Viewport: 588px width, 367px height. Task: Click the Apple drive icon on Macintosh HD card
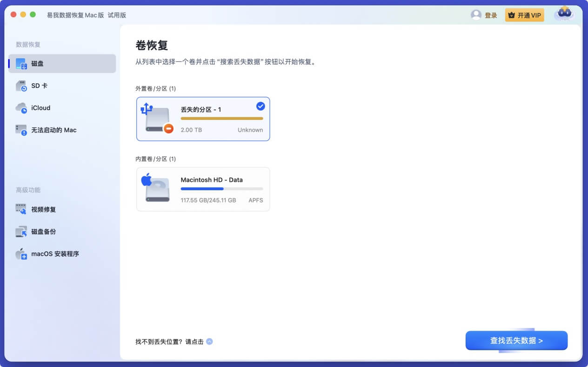point(156,189)
